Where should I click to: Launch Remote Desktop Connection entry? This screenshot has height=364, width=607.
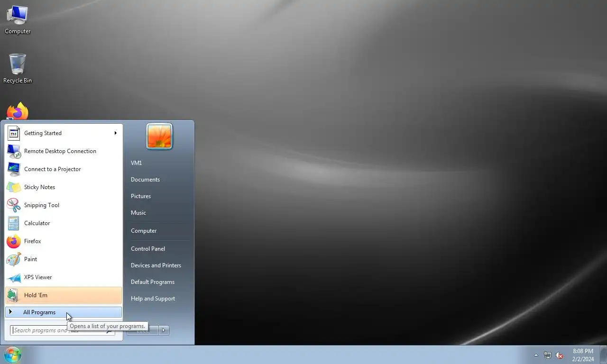pos(64,151)
